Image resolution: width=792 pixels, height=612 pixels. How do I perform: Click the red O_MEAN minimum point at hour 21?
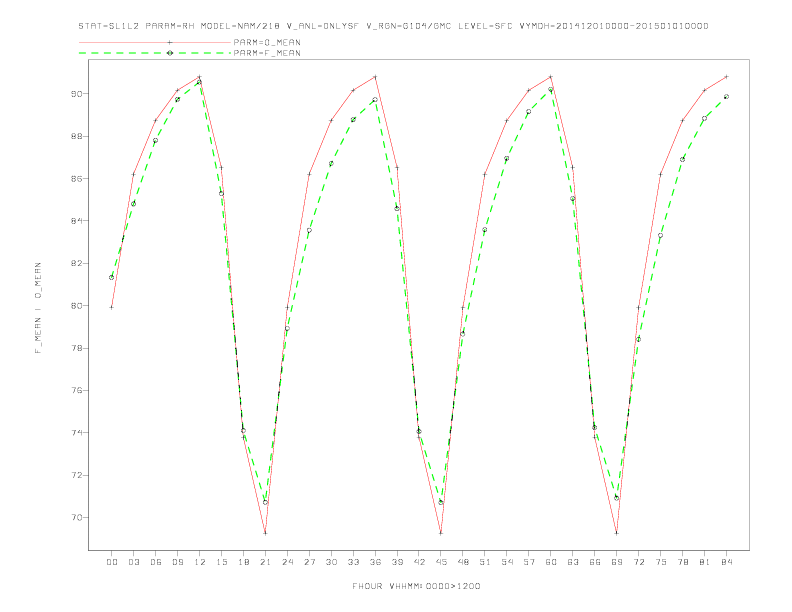point(265,533)
